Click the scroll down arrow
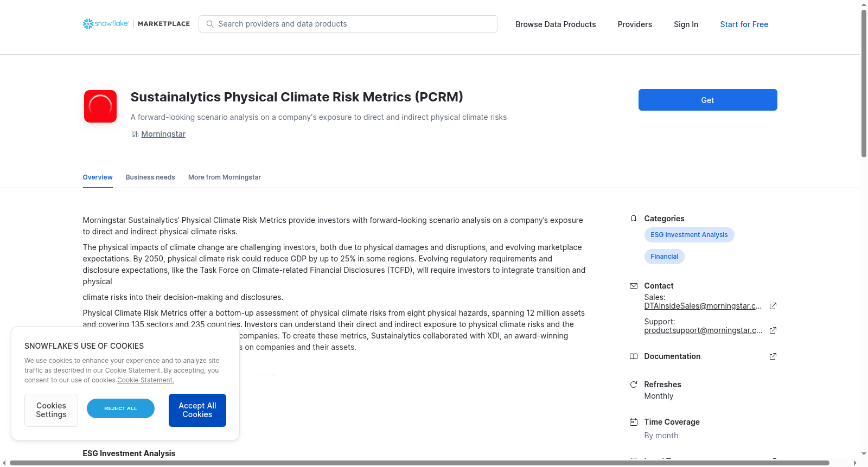 tap(864, 453)
